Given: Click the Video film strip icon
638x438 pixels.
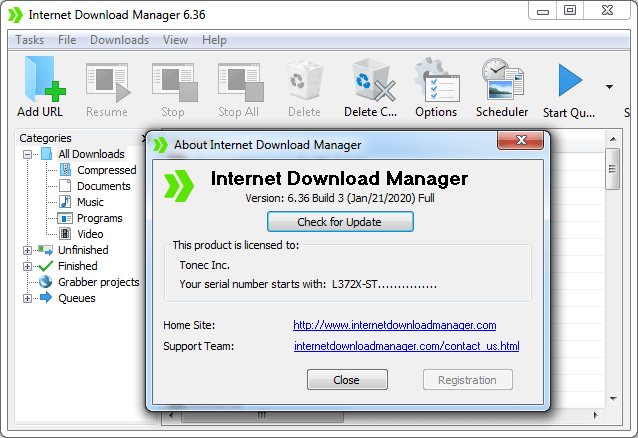Looking at the screenshot, I should pos(65,234).
